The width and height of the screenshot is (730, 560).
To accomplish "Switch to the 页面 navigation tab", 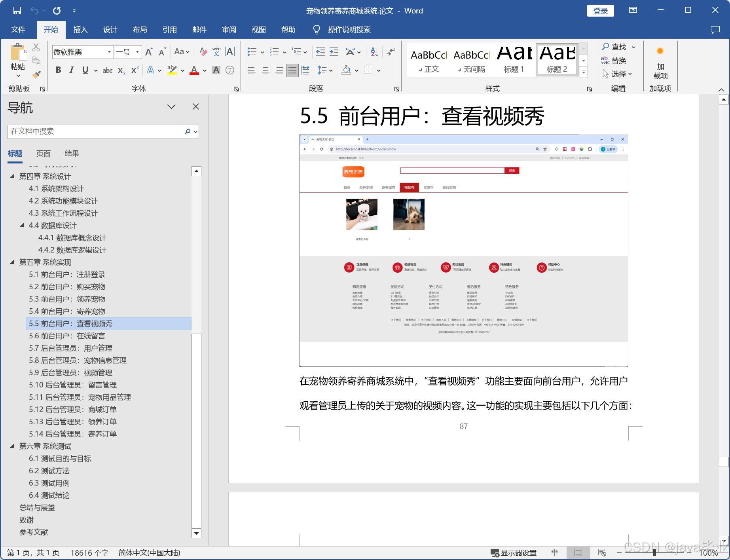I will pos(44,154).
